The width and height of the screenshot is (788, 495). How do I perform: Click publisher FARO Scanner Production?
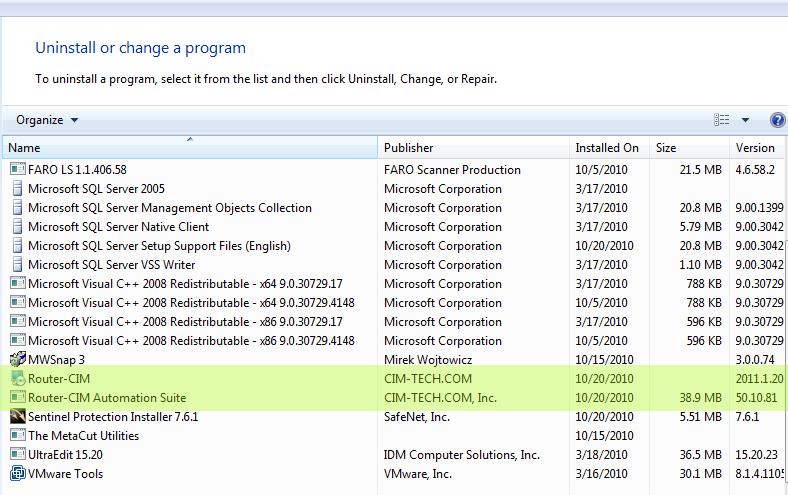[x=452, y=170]
